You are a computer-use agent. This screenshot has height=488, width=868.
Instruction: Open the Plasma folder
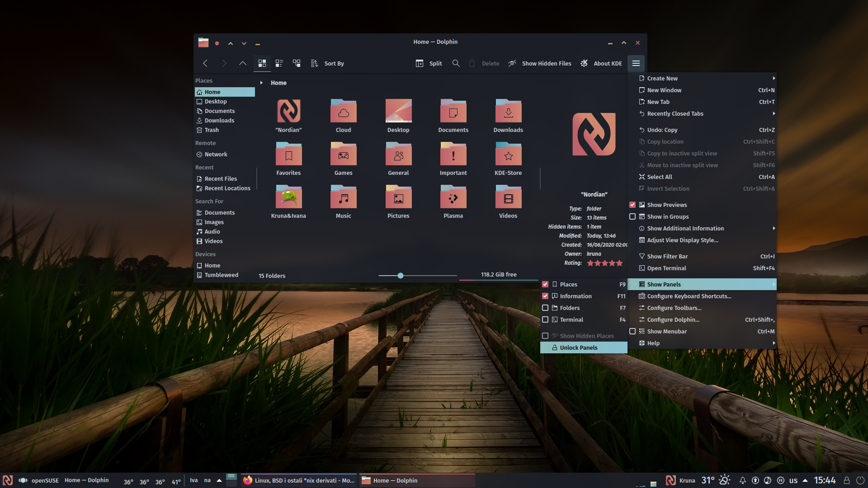[x=453, y=202]
